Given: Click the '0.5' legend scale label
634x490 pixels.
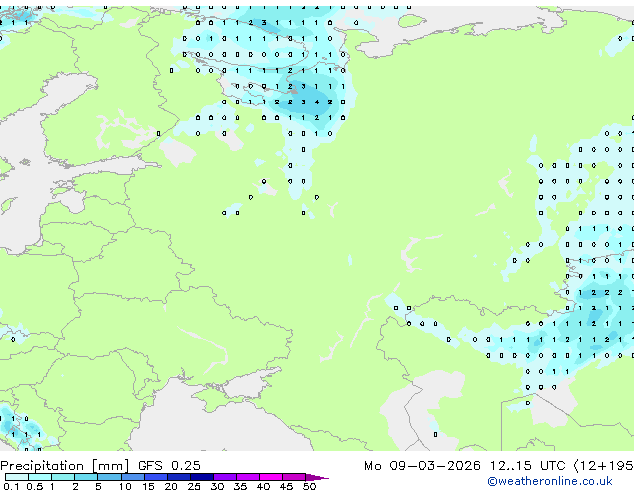Looking at the screenshot, I should 34,486.
